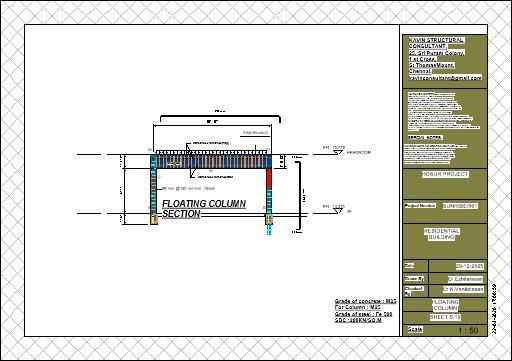The image size is (512, 361).
Task: Select the lower level marker triangle
Action: coord(338,211)
